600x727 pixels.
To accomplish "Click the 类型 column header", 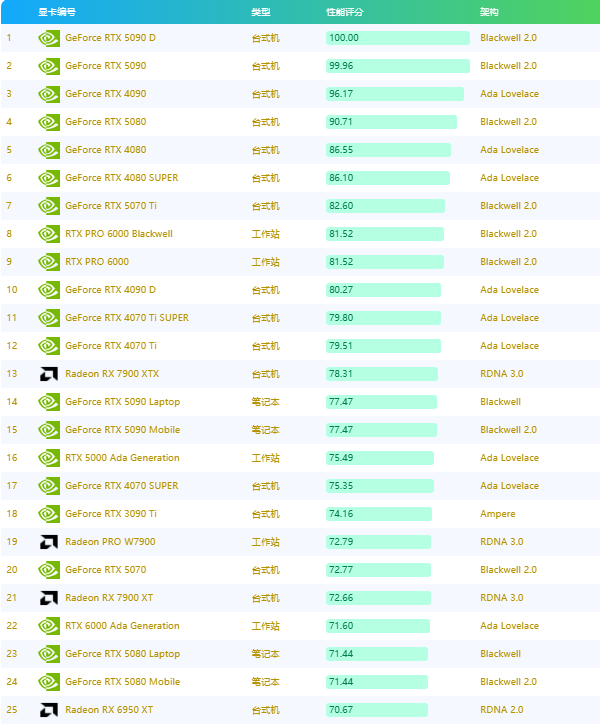I will tap(261, 12).
